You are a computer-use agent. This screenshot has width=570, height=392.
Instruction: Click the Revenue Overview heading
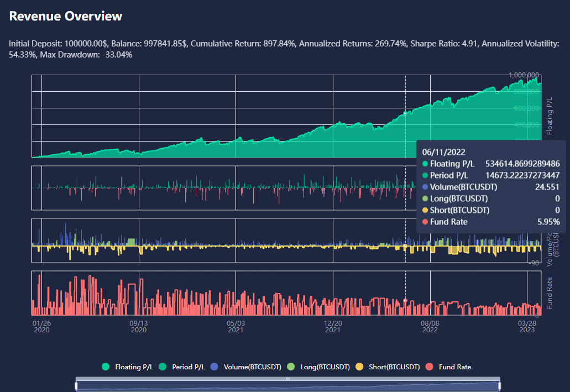pos(66,17)
